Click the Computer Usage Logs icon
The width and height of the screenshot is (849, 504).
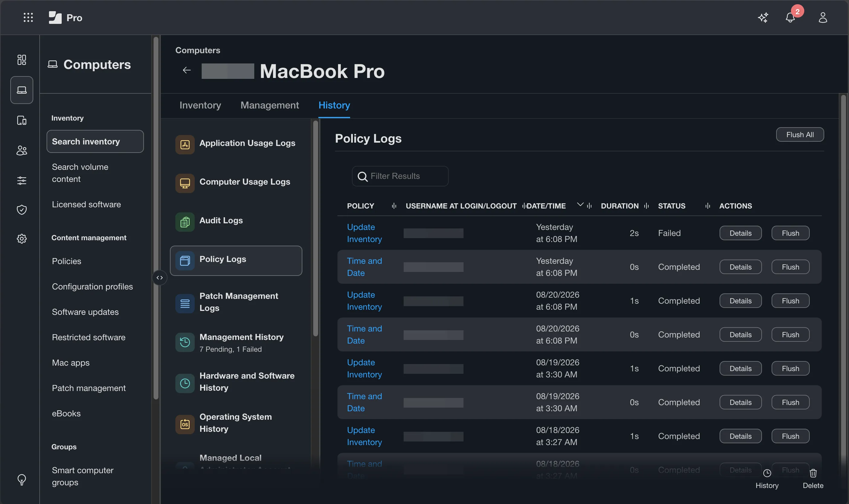click(x=185, y=183)
